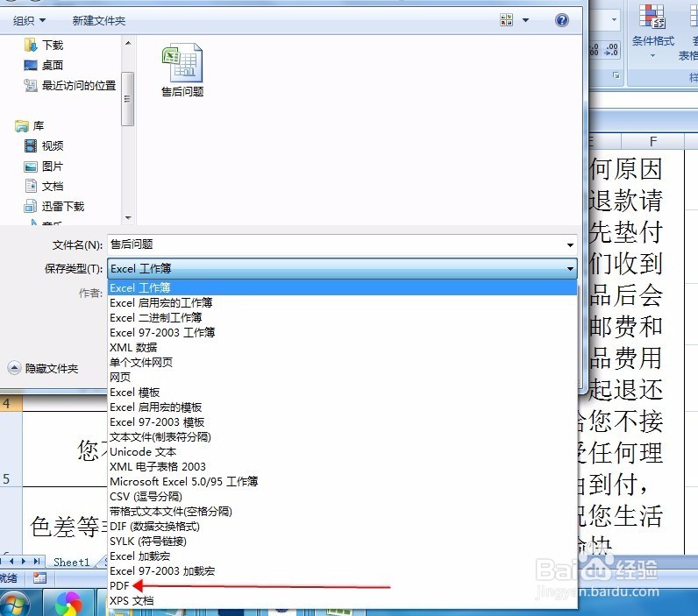Choose Excel 加载宏 format
This screenshot has width=698, height=616.
(342, 556)
